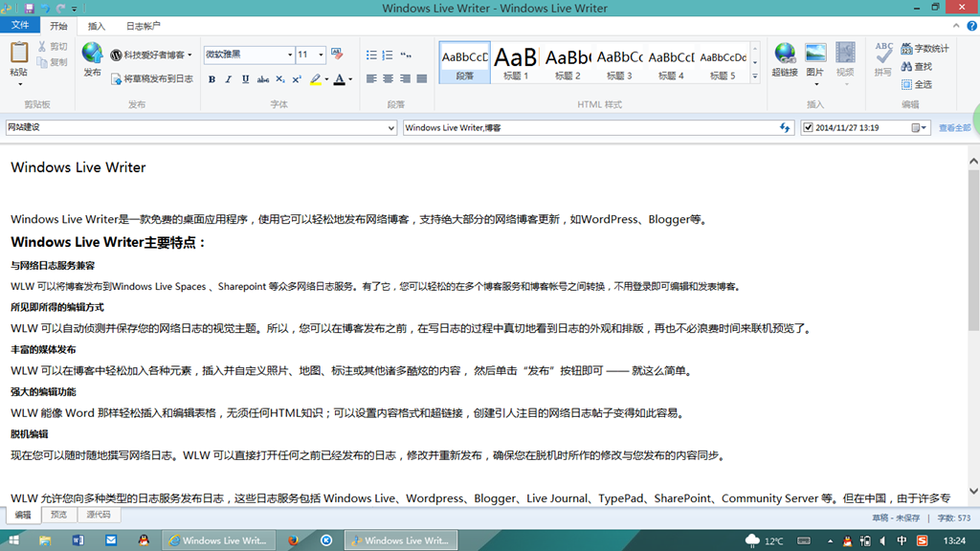Insert a 超链接 (hyperlink)
Image resolution: width=980 pixels, height=551 pixels.
pyautogui.click(x=785, y=59)
